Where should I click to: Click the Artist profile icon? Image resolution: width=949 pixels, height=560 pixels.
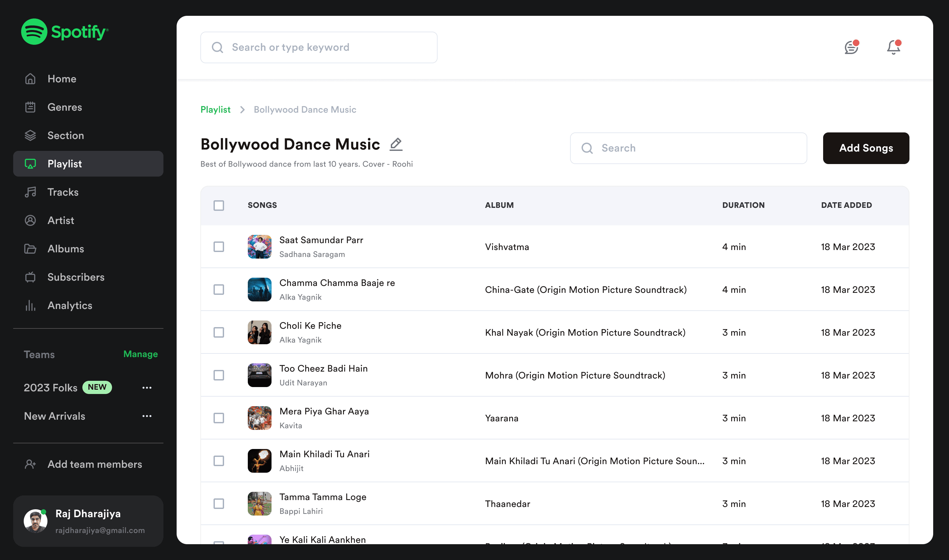tap(30, 220)
